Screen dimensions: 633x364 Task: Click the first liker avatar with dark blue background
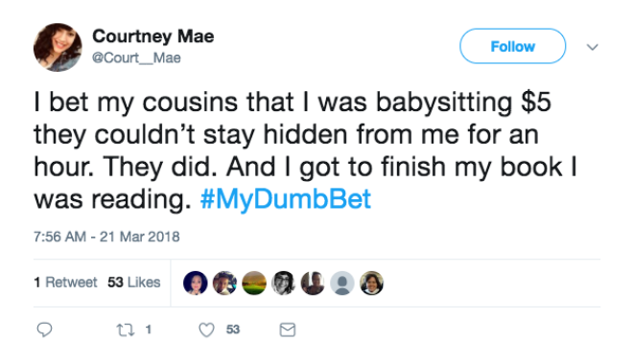196,283
